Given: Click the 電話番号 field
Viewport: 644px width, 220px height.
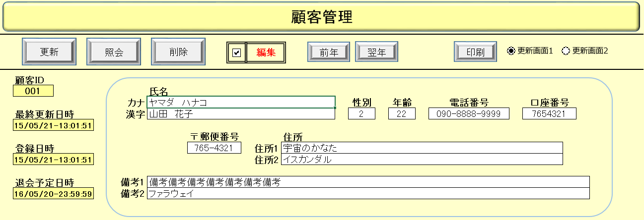Looking at the screenshot, I should [x=469, y=114].
